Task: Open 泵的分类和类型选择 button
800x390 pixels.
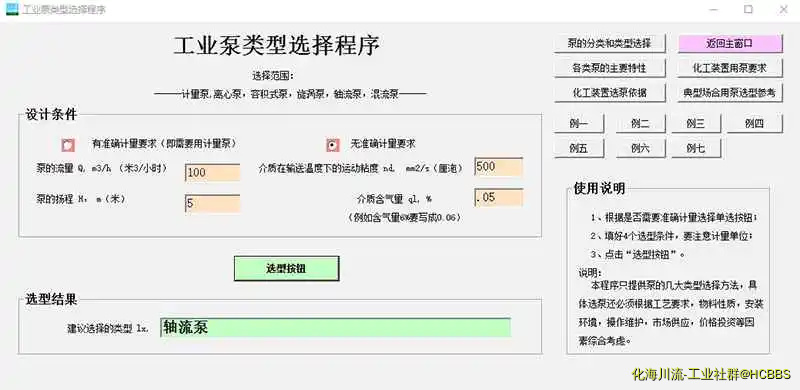Action: (x=610, y=43)
